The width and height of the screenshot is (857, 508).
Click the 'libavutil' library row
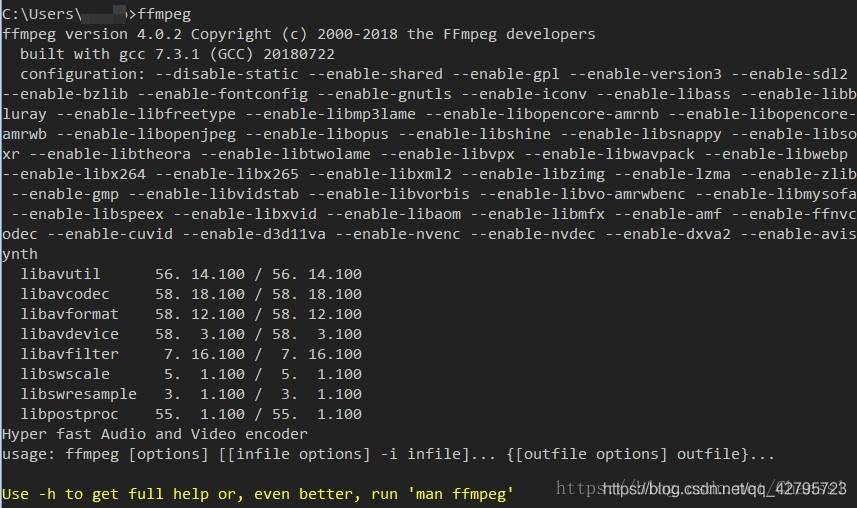click(x=191, y=274)
